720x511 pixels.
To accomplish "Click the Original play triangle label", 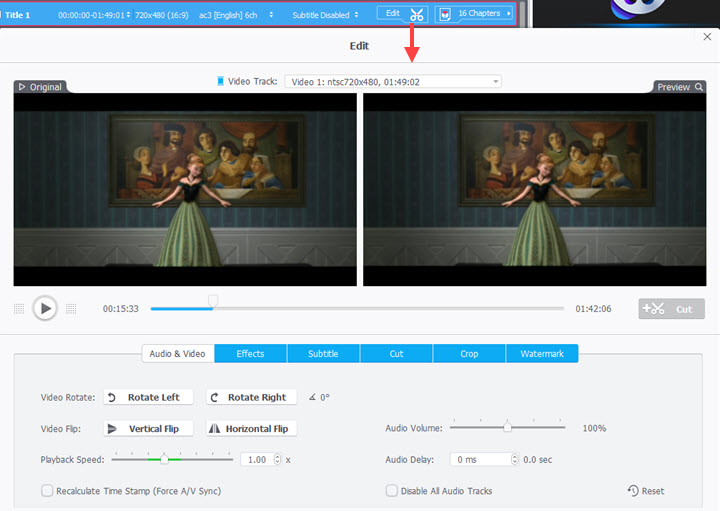I will (22, 87).
